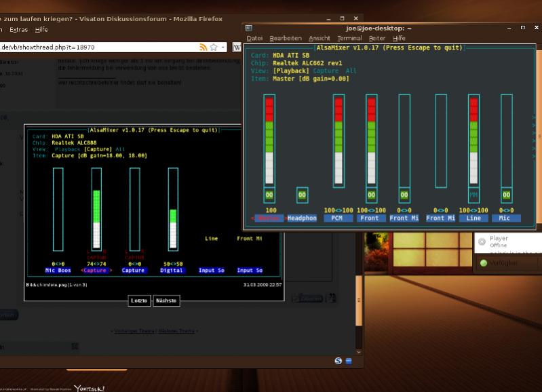Click the terminal window icon beside the title
This screenshot has height=392, width=542.
coord(248,28)
